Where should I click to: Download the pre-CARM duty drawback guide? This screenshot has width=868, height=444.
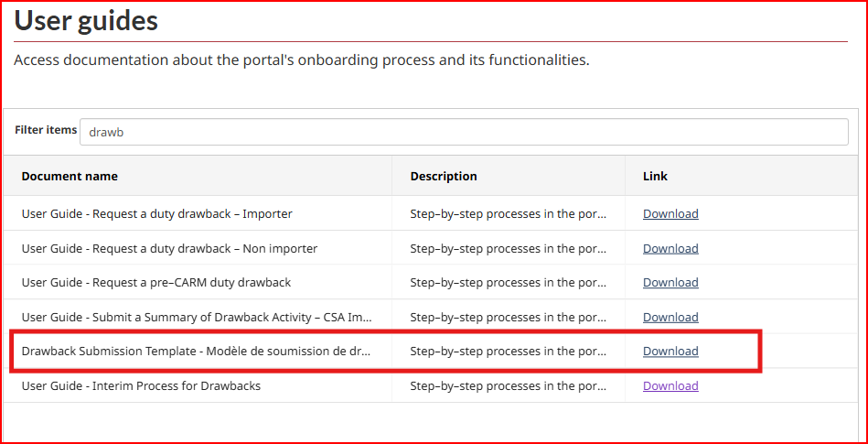pyautogui.click(x=670, y=282)
